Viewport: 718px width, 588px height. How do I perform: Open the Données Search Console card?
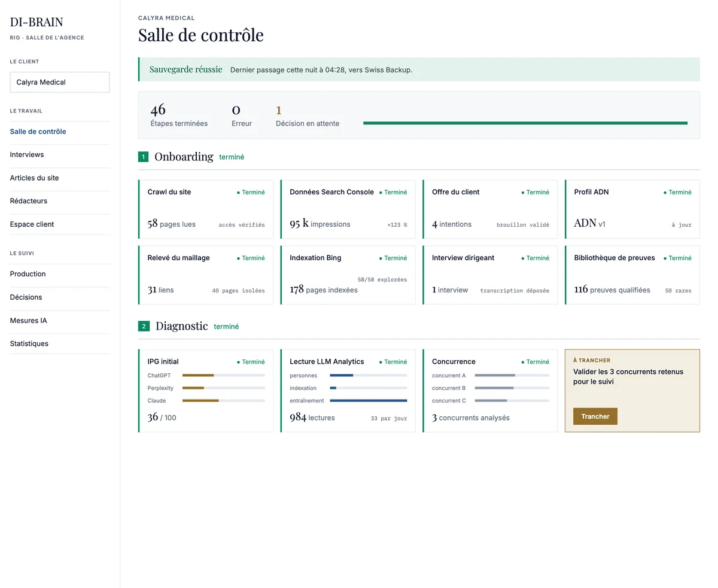point(348,209)
